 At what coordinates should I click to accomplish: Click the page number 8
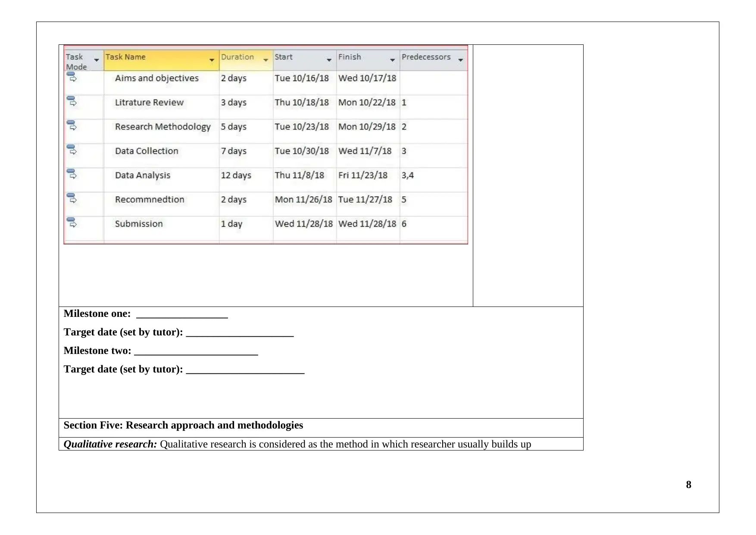tap(688, 485)
